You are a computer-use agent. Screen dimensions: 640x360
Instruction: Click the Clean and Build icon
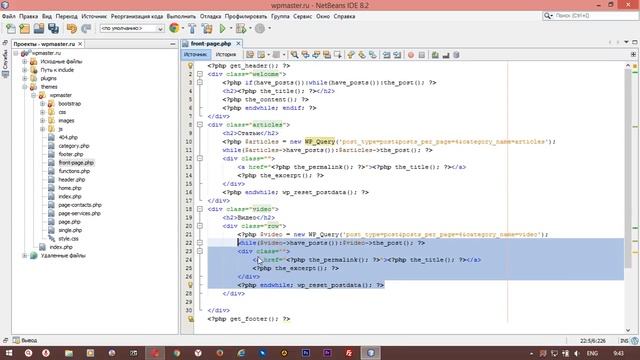point(207,29)
